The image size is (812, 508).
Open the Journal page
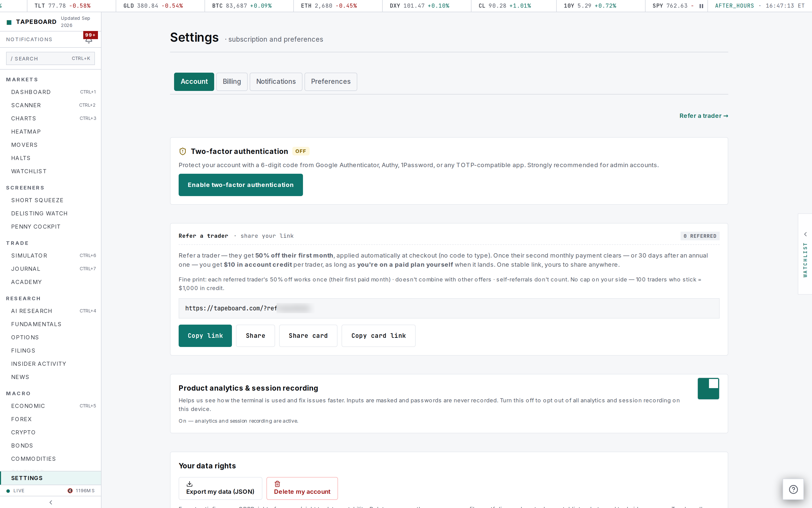51,269
